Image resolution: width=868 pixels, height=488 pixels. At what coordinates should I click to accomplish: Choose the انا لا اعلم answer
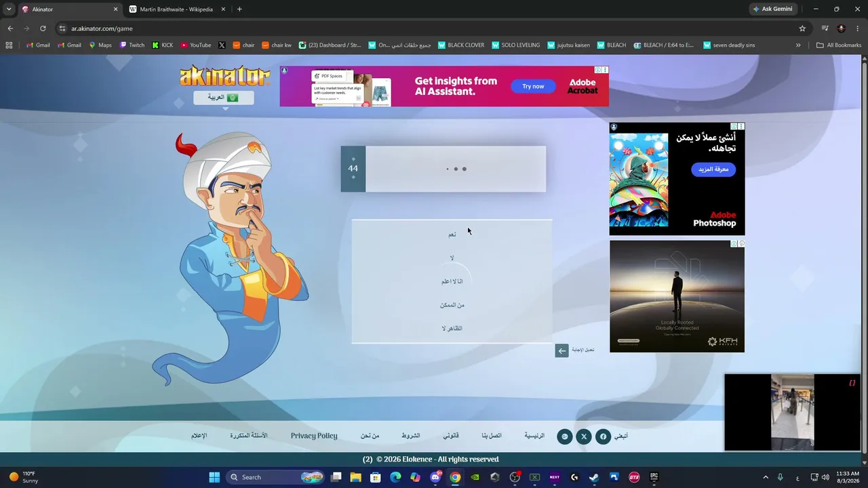click(x=452, y=281)
